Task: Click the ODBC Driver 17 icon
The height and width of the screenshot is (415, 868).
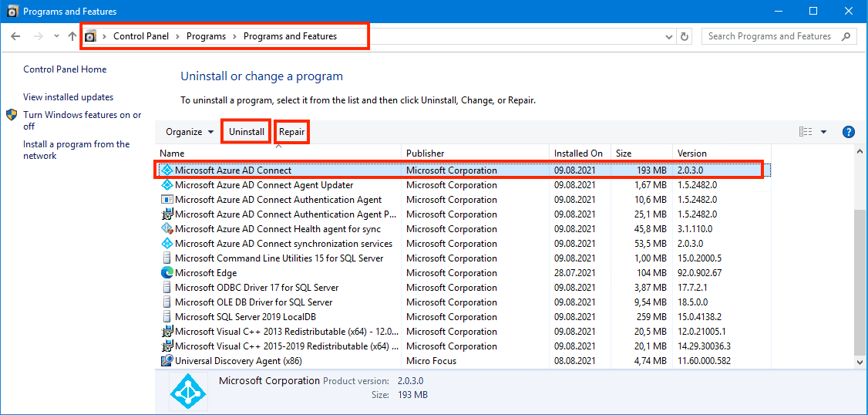Action: [x=167, y=288]
